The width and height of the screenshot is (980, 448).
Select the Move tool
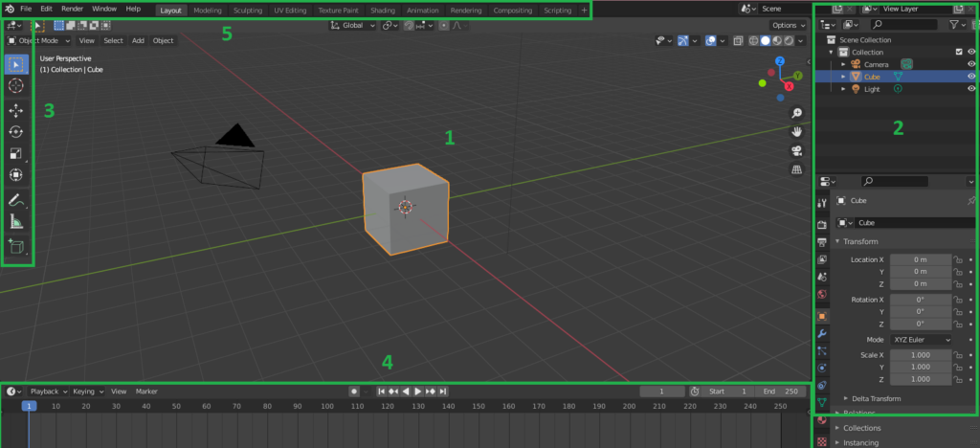(16, 111)
